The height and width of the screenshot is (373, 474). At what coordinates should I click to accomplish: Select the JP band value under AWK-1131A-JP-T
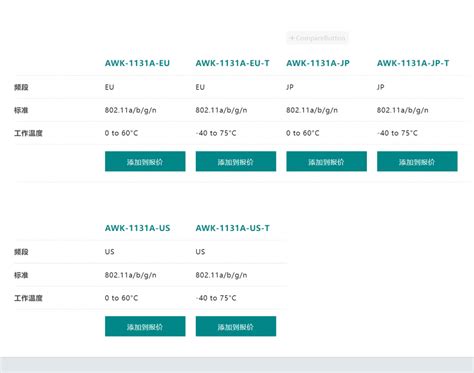point(381,87)
